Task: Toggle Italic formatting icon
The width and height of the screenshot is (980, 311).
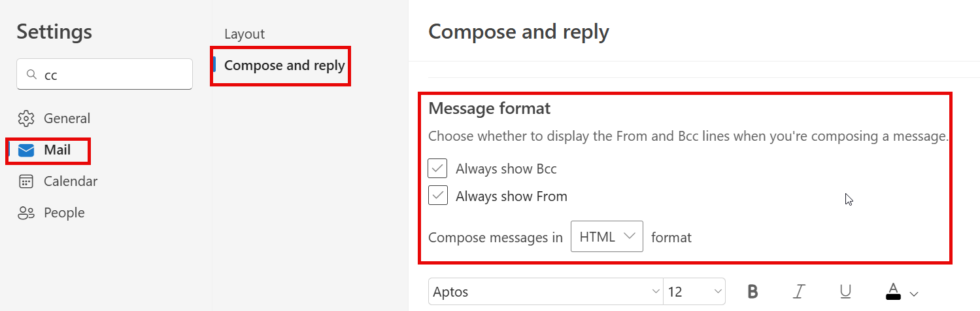Action: pyautogui.click(x=799, y=291)
